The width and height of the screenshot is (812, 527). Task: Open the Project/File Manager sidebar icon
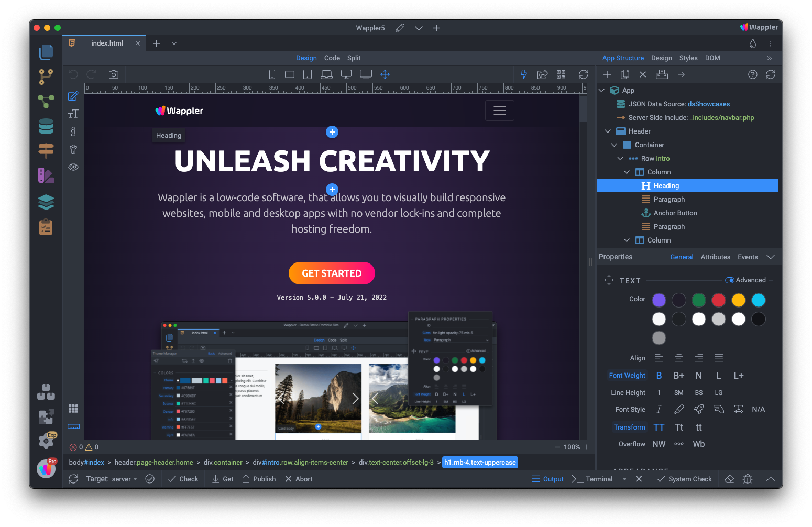tap(46, 52)
